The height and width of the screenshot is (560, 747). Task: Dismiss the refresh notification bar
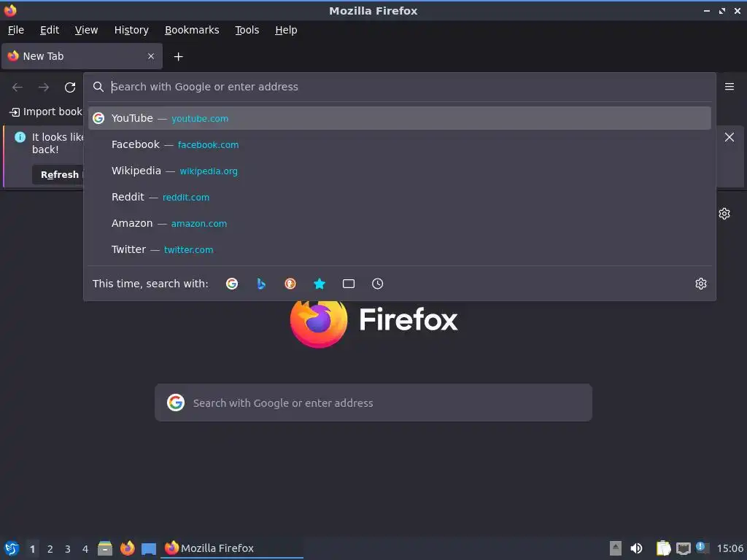click(x=729, y=137)
